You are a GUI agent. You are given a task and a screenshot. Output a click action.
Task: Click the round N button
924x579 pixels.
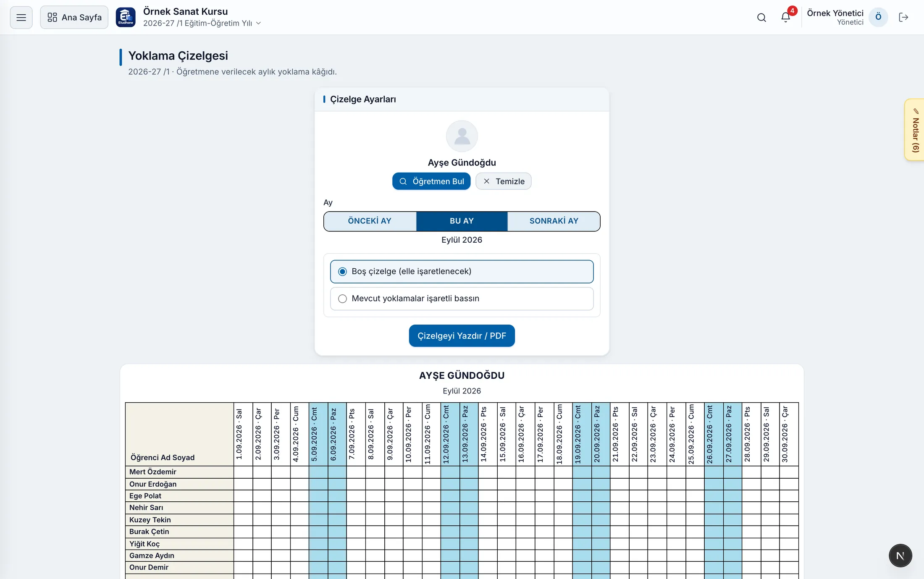(900, 555)
